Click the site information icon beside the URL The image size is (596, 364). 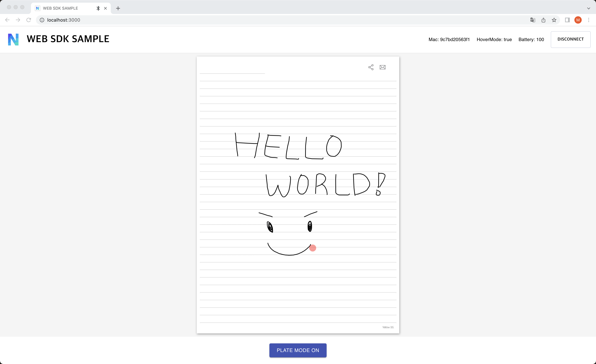click(x=42, y=20)
